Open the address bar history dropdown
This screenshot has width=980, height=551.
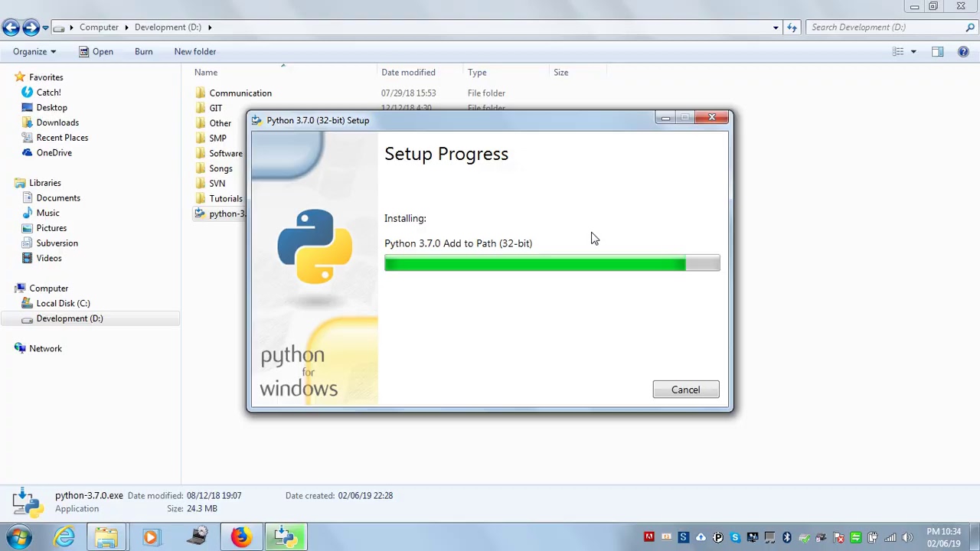(x=776, y=28)
